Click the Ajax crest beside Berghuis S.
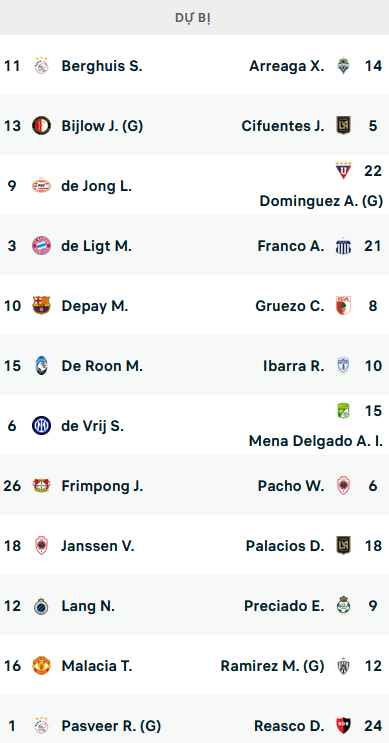This screenshot has width=389, height=743. [41, 66]
